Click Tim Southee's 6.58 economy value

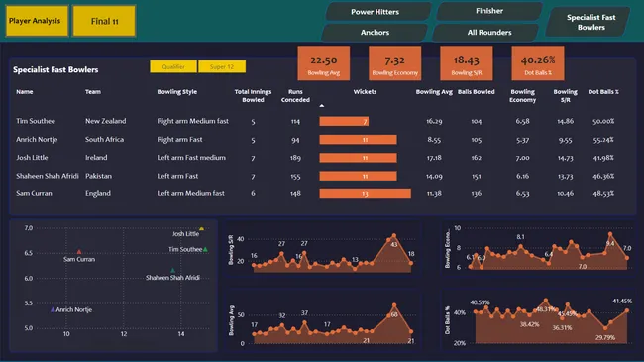tap(522, 121)
